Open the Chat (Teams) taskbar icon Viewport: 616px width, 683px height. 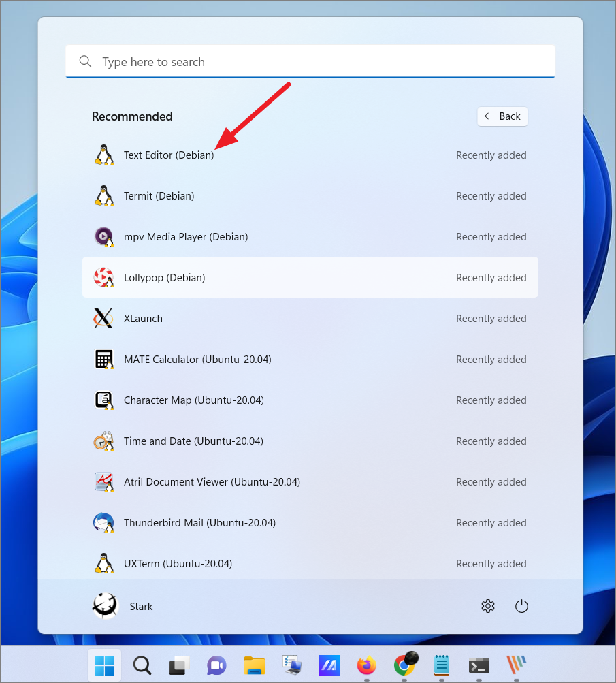pyautogui.click(x=217, y=665)
